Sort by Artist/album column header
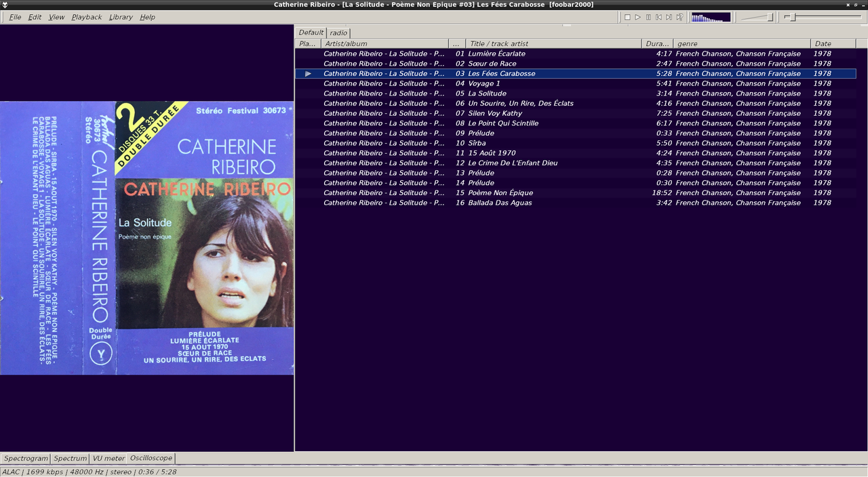The image size is (868, 477). pos(384,43)
